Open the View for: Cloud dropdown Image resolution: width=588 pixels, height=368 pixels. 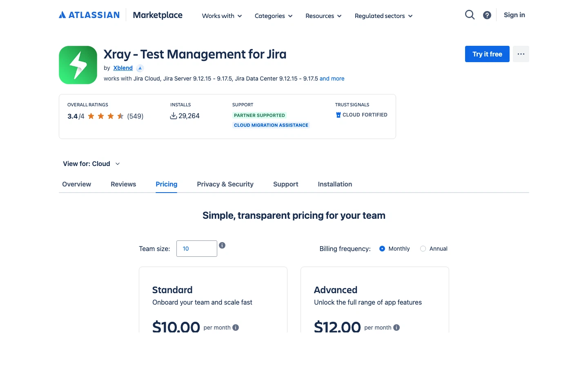pos(91,164)
